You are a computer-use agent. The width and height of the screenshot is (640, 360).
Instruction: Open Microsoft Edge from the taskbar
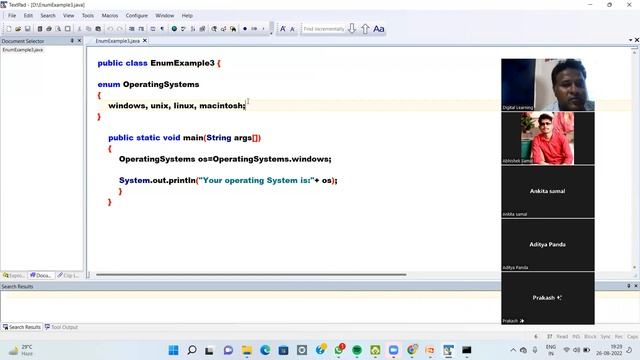click(265, 350)
